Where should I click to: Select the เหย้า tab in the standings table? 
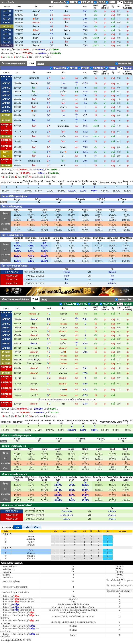click(27, 527)
